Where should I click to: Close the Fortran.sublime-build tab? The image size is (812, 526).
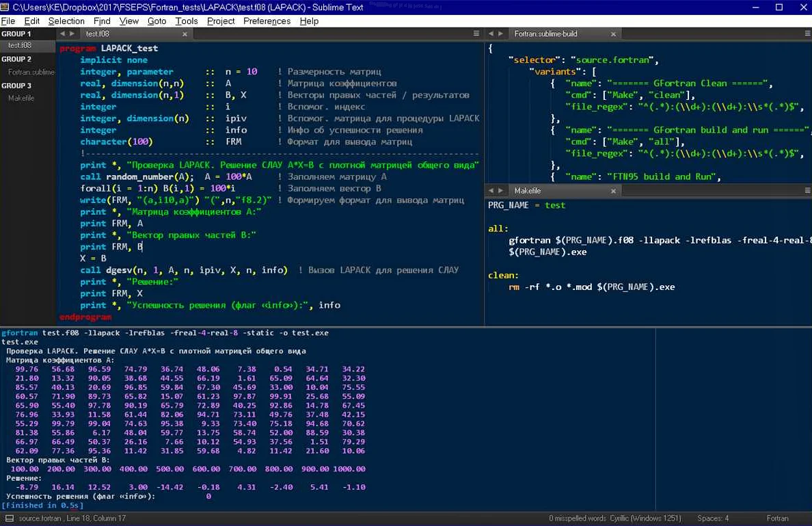tap(613, 34)
